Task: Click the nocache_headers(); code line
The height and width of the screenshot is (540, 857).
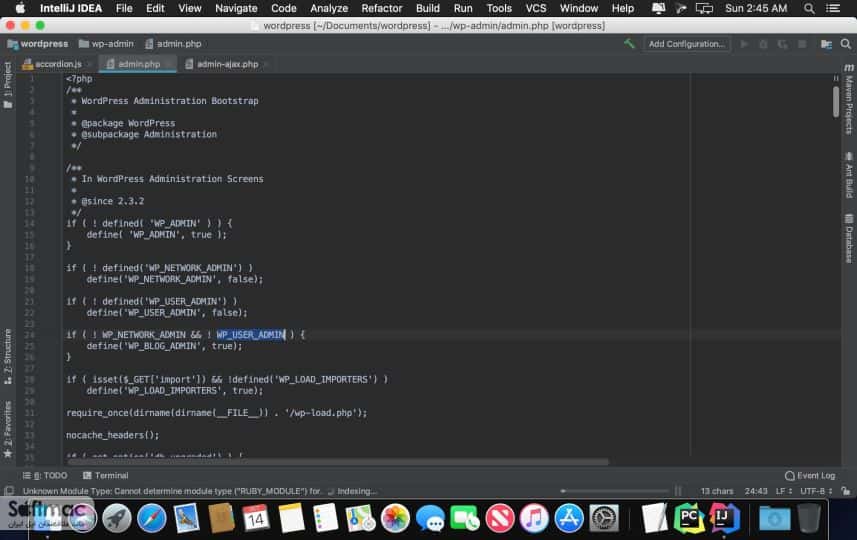Action: [x=113, y=435]
